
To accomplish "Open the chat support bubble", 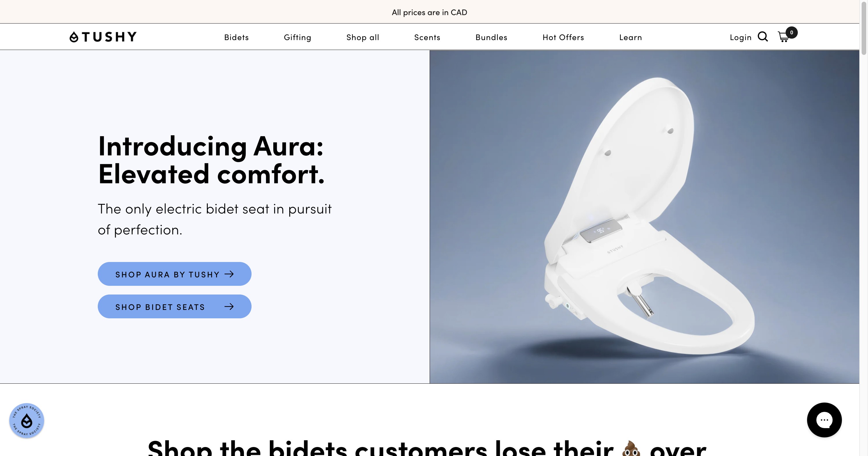I will click(x=824, y=420).
